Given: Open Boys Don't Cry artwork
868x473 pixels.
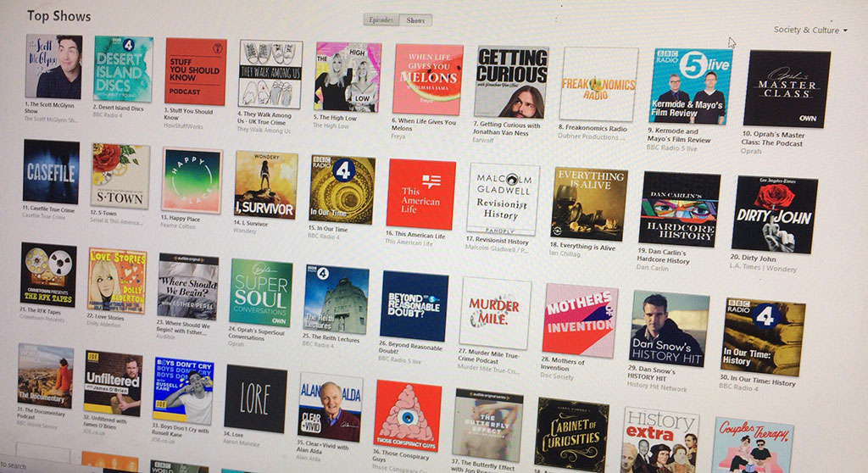Looking at the screenshot, I should (183, 391).
